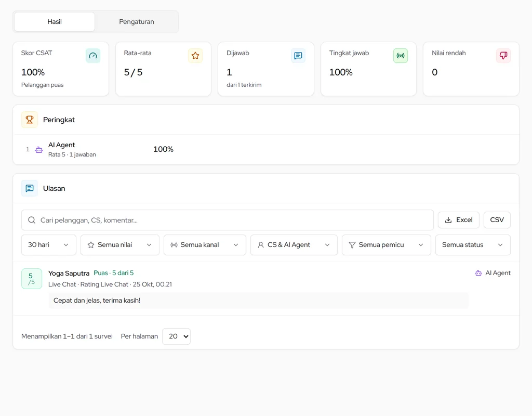Click the comment "Cepat dan jelas, terima kasih!"

click(x=97, y=301)
